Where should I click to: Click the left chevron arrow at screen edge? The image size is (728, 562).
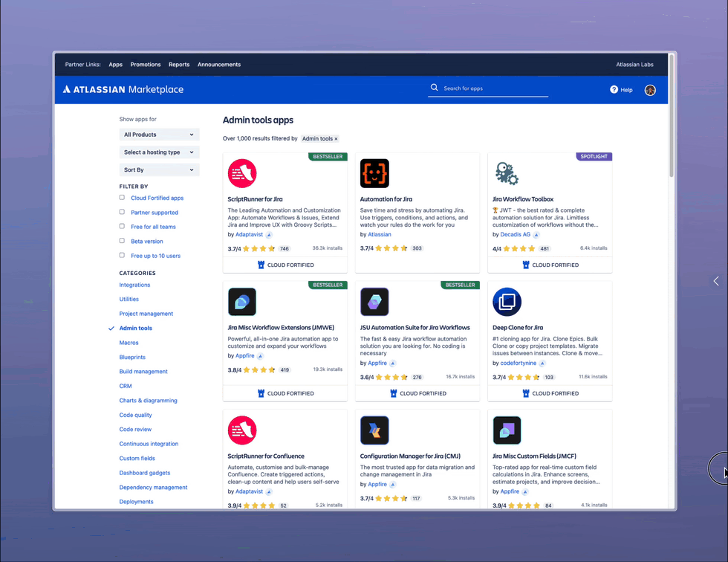[716, 281]
